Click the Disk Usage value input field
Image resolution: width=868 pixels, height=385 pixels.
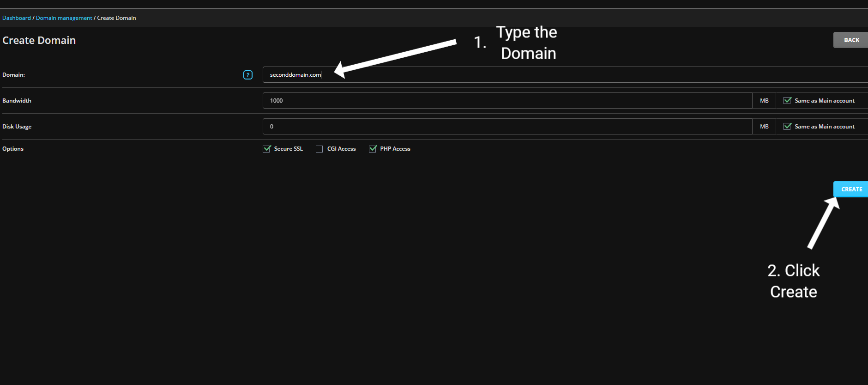507,127
